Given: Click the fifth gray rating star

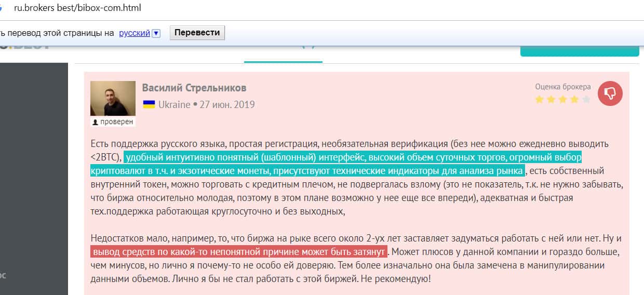Looking at the screenshot, I should [x=586, y=99].
